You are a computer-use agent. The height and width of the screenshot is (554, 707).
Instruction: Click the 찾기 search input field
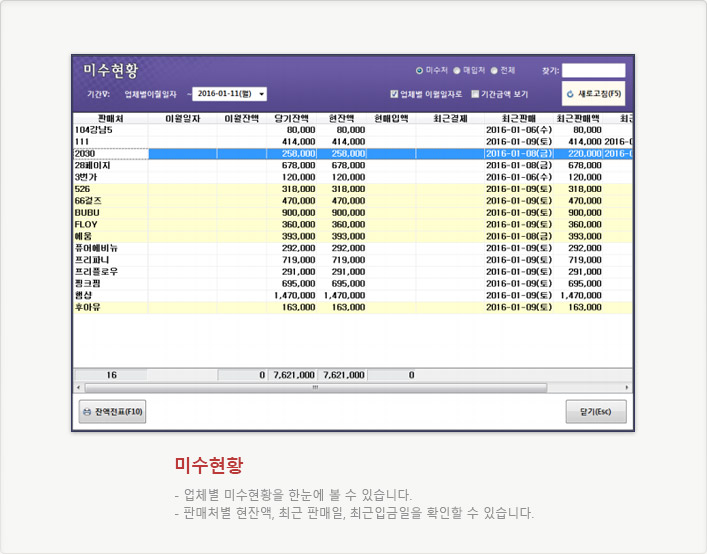pyautogui.click(x=593, y=71)
